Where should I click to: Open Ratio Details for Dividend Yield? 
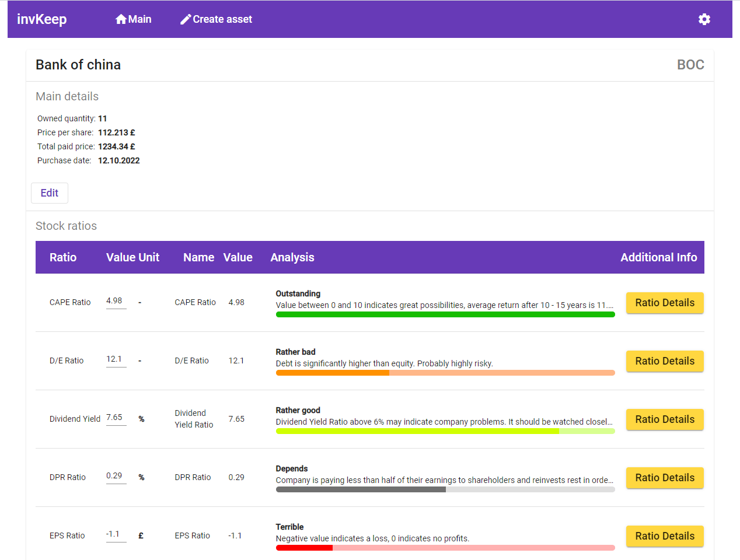click(x=665, y=419)
